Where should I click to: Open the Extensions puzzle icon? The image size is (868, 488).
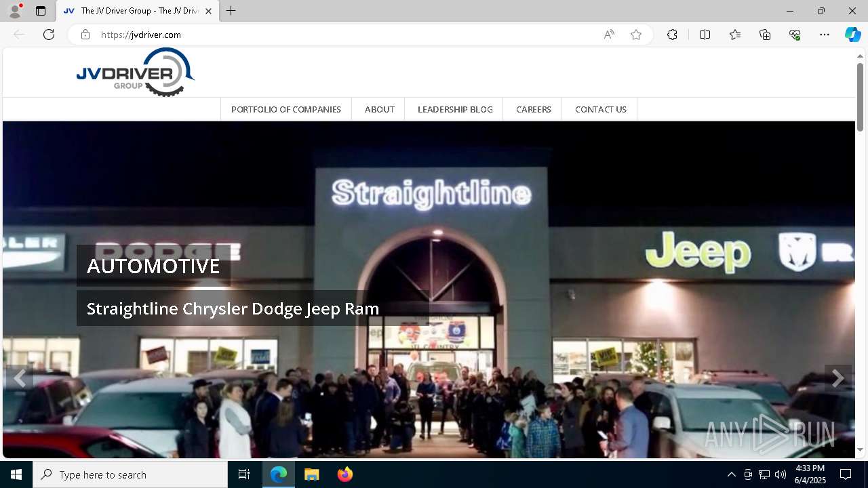tap(672, 35)
